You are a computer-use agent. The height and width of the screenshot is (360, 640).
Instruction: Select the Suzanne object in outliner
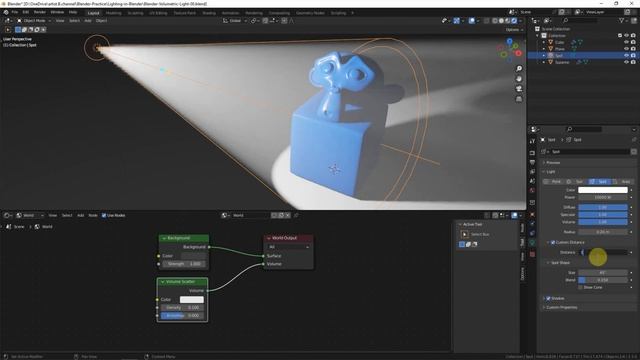[x=562, y=62]
